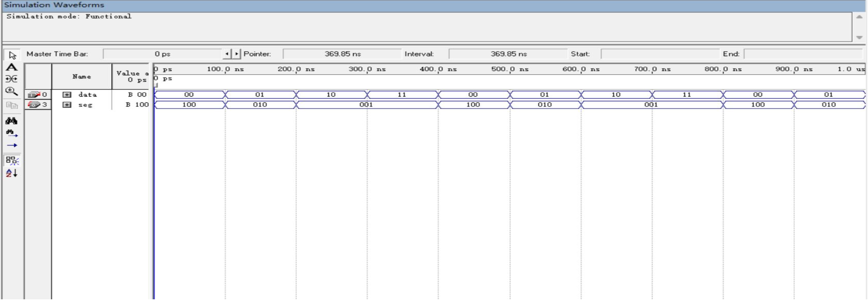Screen dimensions: 868x302
Task: Select first data waveform segment 00
Action: [189, 95]
